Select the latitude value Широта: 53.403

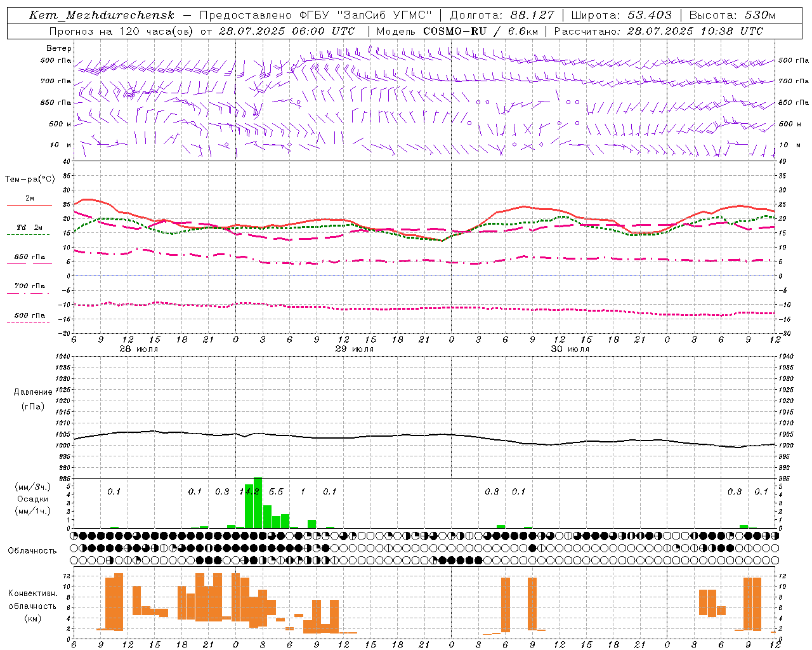(x=621, y=15)
